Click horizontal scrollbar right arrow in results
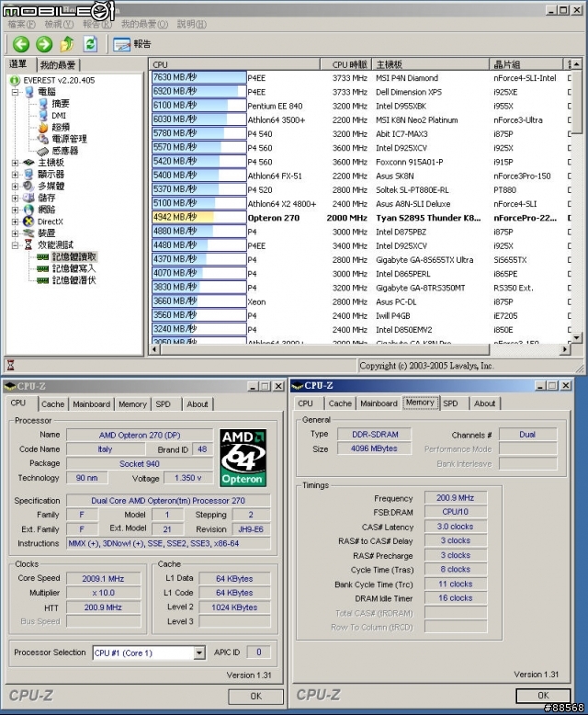Viewport: 588px width, 715px height. [x=565, y=349]
